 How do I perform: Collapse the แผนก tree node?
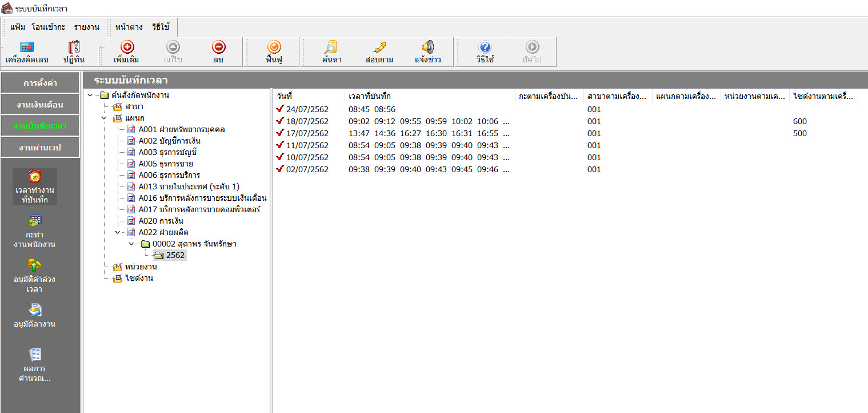pos(103,118)
